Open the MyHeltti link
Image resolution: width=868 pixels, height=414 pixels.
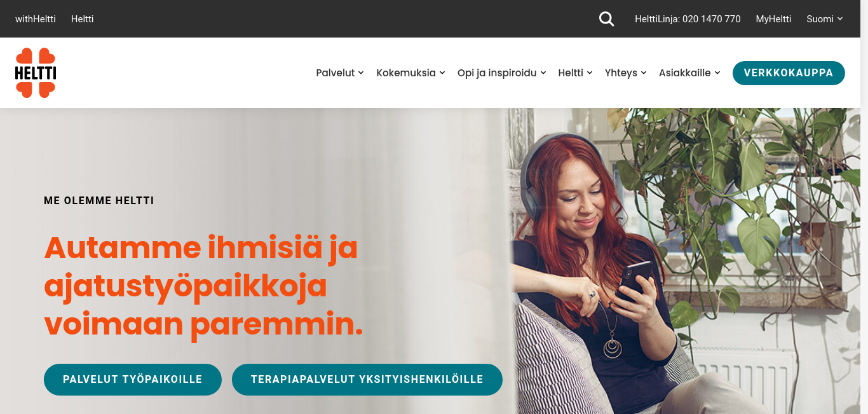click(x=773, y=19)
